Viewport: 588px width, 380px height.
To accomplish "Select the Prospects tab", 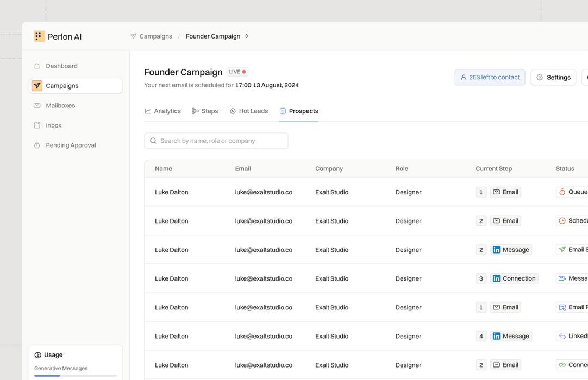I will point(299,111).
